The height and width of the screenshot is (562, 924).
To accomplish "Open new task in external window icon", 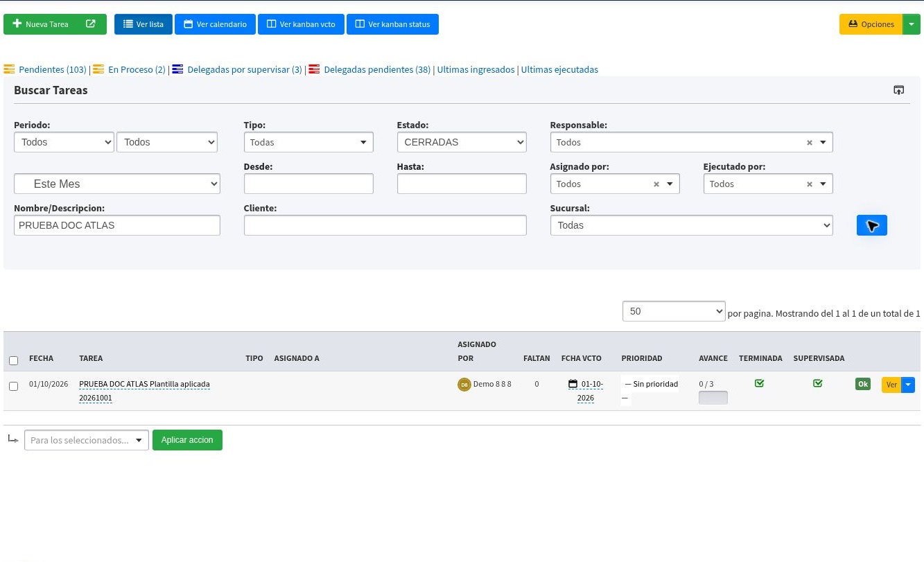I will point(91,24).
